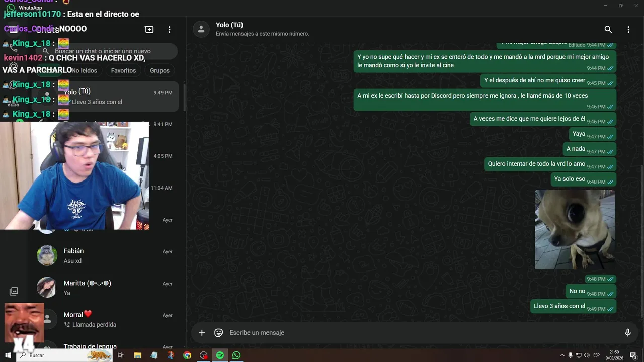Open the chat list three-dot menu
The width and height of the screenshot is (644, 362).
pos(170,30)
